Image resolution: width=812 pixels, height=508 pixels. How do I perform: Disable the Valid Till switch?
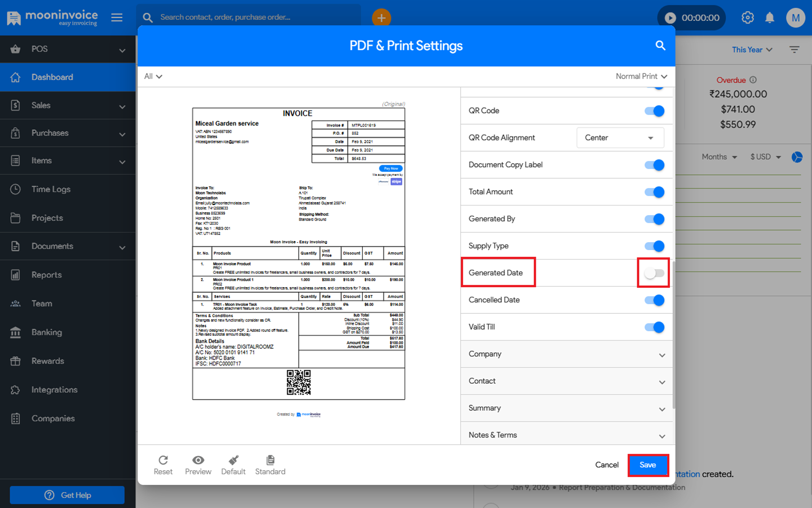(654, 327)
